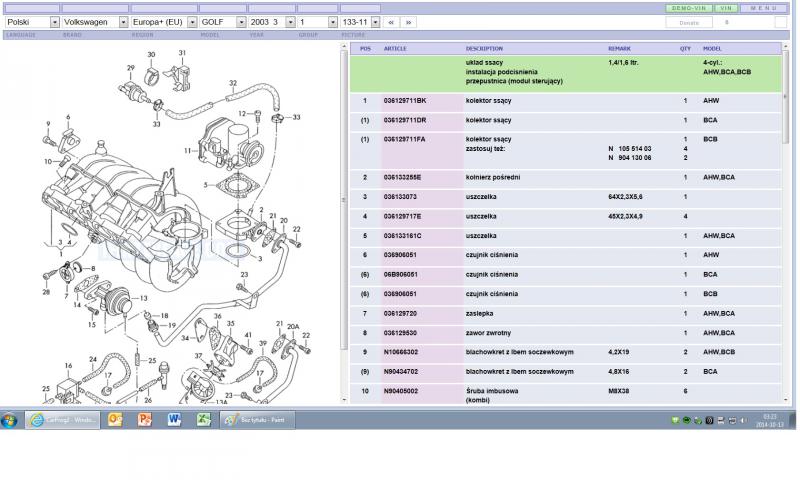
Task: Go to previous picture with « button
Action: click(x=391, y=22)
